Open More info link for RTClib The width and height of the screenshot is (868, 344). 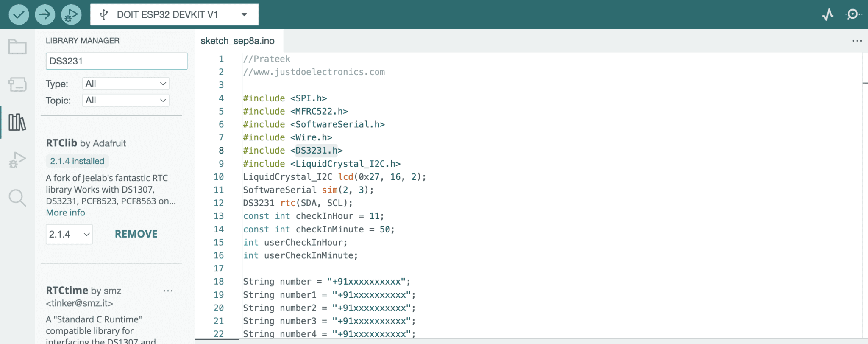pyautogui.click(x=65, y=213)
